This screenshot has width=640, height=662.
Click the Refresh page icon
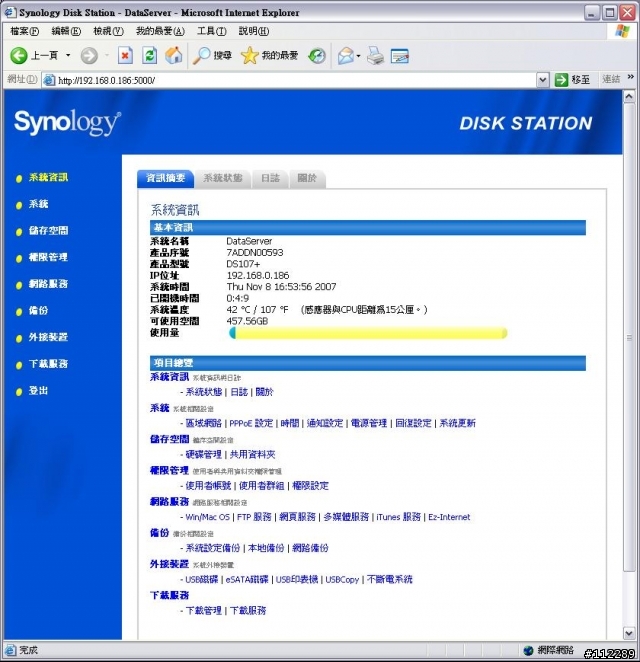[x=149, y=56]
